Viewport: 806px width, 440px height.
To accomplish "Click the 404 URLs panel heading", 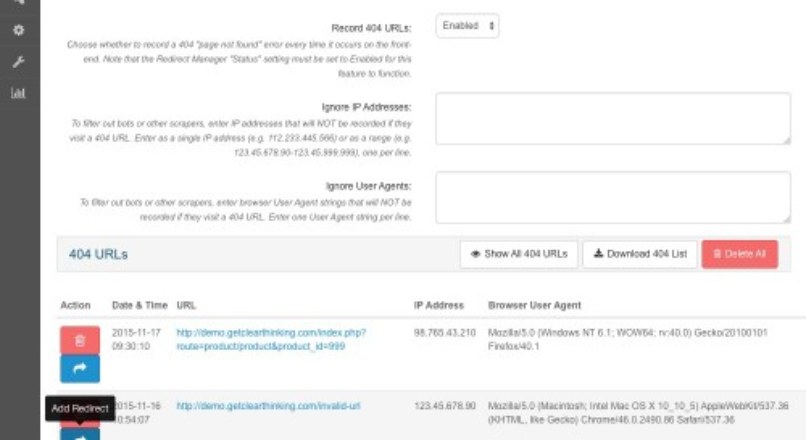I will pos(98,254).
